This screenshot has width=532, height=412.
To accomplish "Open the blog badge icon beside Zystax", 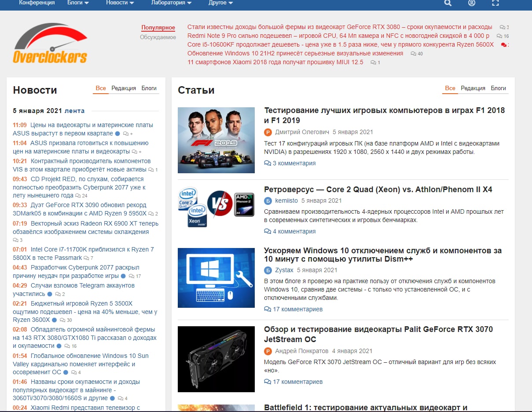I will pos(268,270).
